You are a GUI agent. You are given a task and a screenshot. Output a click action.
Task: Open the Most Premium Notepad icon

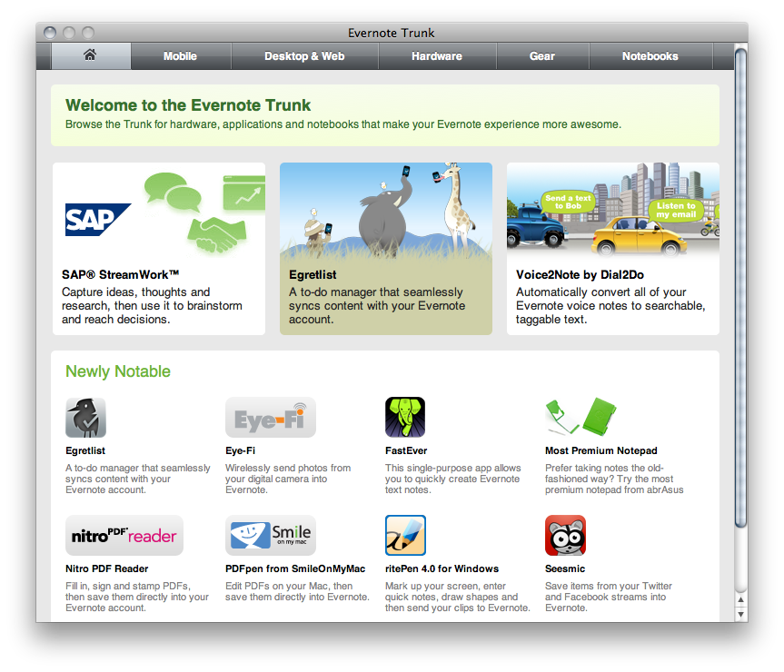pyautogui.click(x=581, y=417)
